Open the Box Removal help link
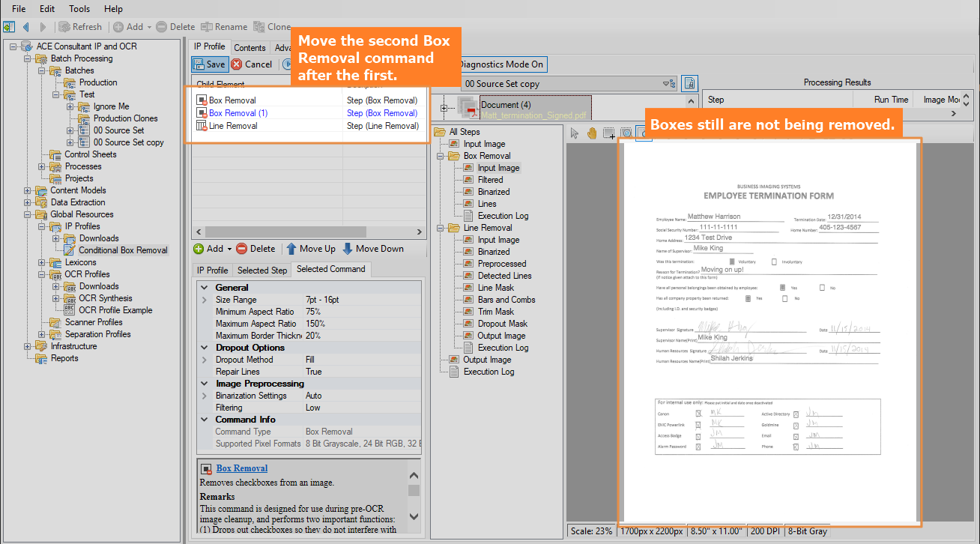The image size is (980, 544). pos(242,468)
